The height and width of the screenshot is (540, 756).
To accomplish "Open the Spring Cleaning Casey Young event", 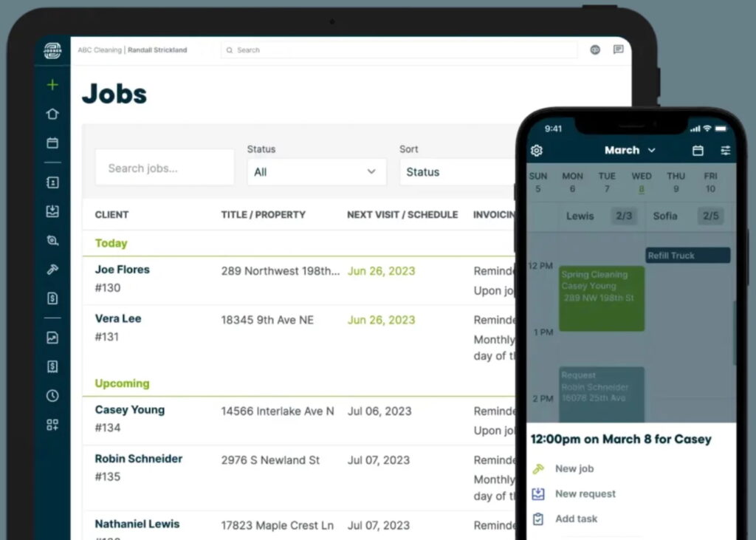I will (x=602, y=298).
